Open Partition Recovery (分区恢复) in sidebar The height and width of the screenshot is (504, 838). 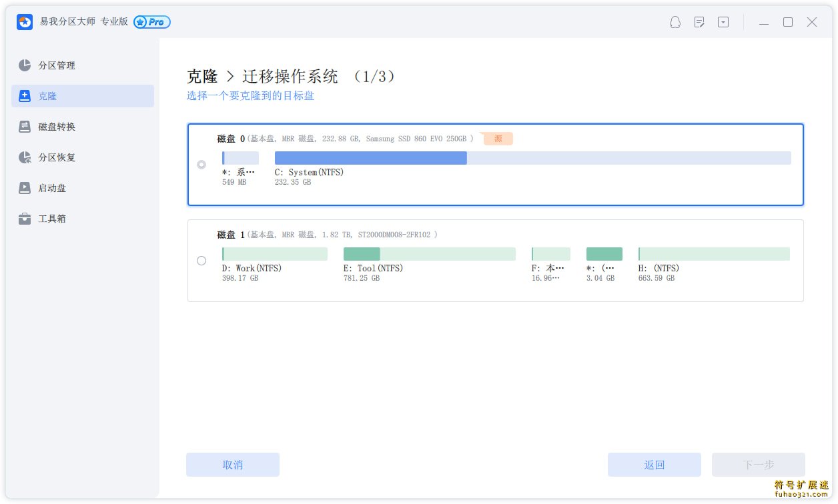pyautogui.click(x=83, y=157)
